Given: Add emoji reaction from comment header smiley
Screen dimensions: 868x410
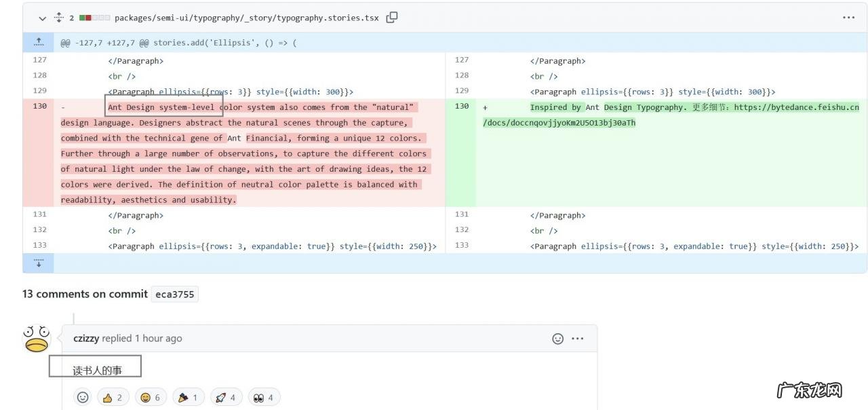Looking at the screenshot, I should tap(557, 338).
